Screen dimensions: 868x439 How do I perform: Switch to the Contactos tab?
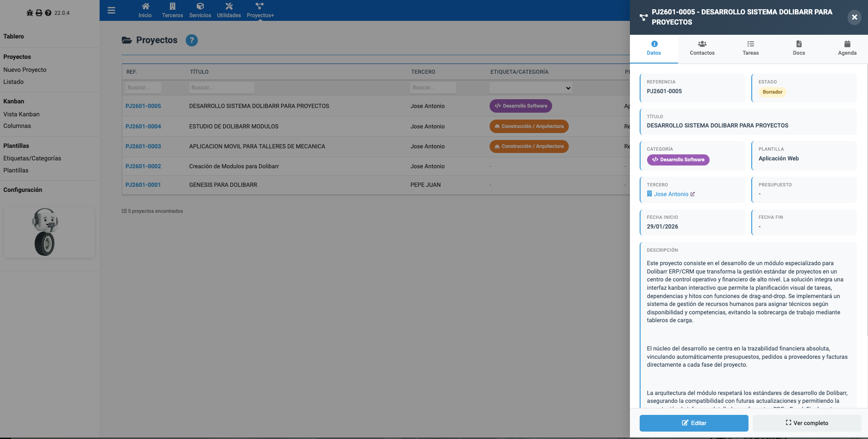tap(702, 48)
